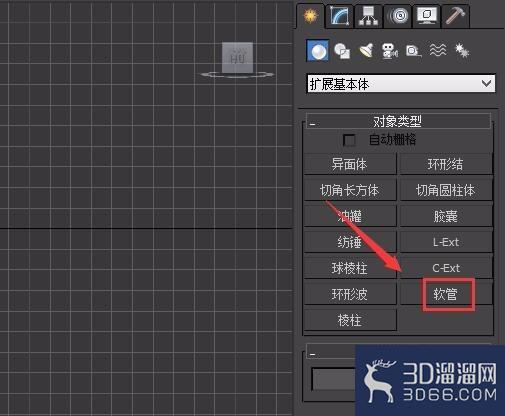Click the 球棱柱 button
This screenshot has width=505, height=416.
[x=350, y=268]
